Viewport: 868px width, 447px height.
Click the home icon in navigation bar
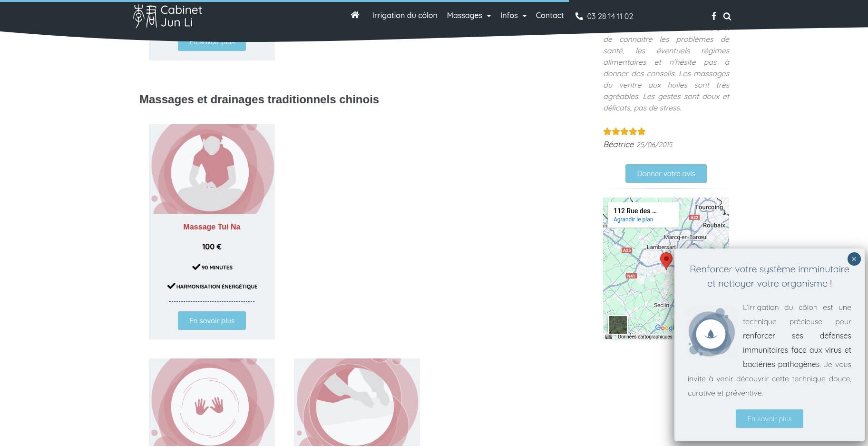point(355,15)
